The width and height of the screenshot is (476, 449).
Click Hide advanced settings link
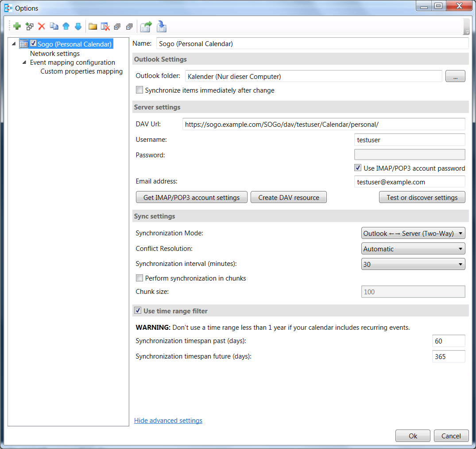coord(168,421)
